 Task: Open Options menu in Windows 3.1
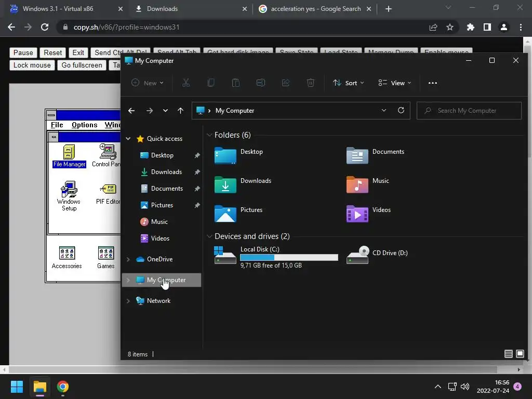click(85, 125)
